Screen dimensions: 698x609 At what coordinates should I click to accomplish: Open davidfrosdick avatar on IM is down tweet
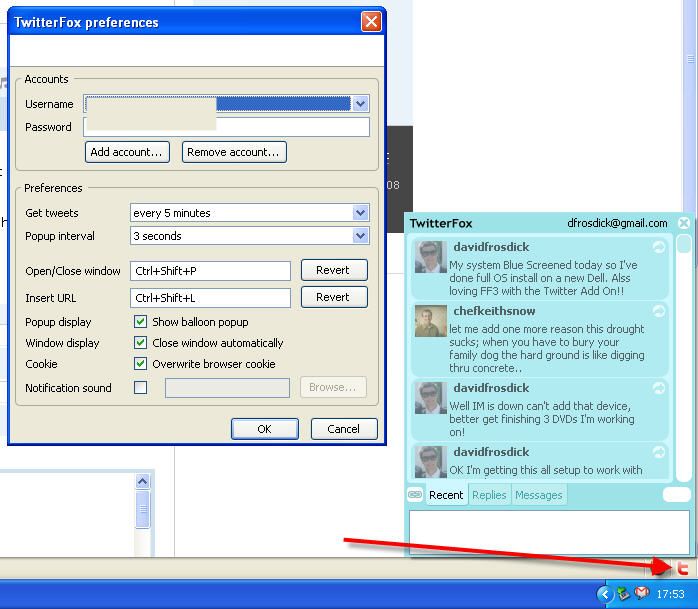430,398
